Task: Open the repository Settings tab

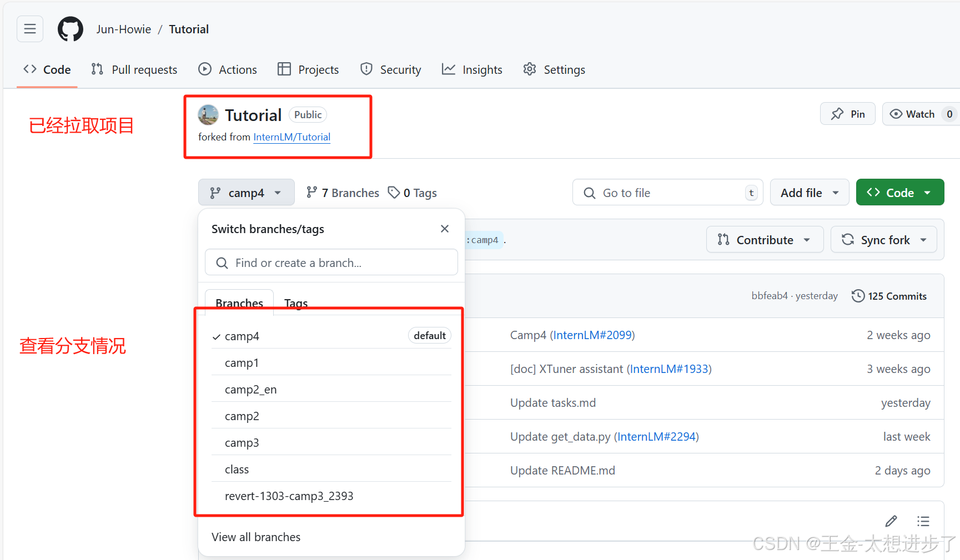Action: (x=554, y=69)
